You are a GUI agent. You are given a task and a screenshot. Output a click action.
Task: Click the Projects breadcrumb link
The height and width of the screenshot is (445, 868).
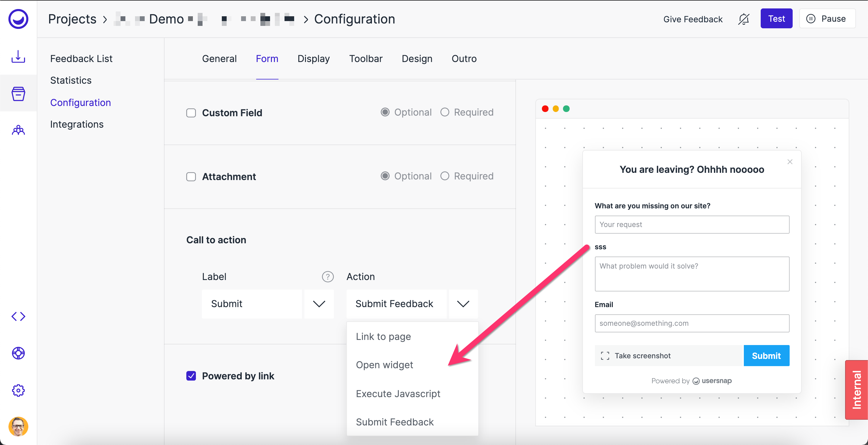(x=72, y=19)
